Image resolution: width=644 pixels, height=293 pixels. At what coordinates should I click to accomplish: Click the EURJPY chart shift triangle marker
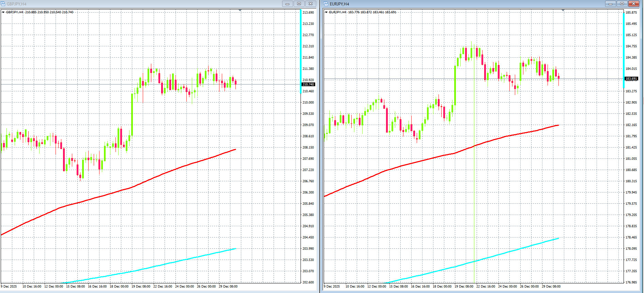[x=563, y=11]
